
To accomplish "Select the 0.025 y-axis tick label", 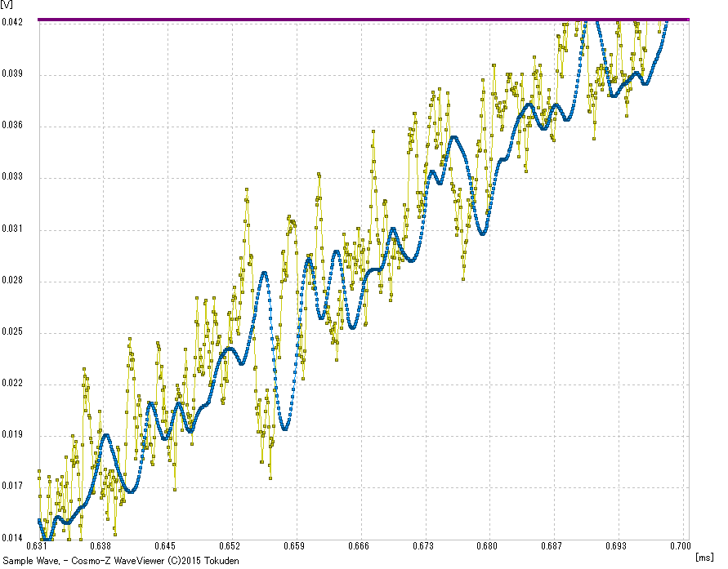I will point(12,332).
